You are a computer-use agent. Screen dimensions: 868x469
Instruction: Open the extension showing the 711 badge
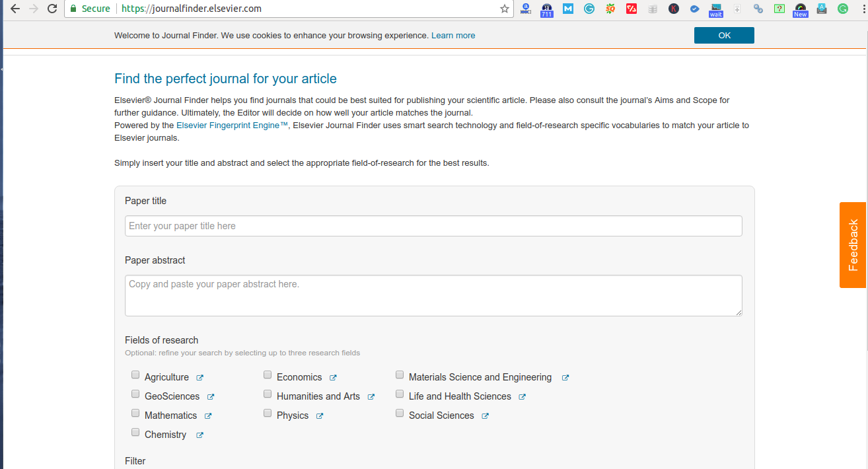tap(546, 9)
